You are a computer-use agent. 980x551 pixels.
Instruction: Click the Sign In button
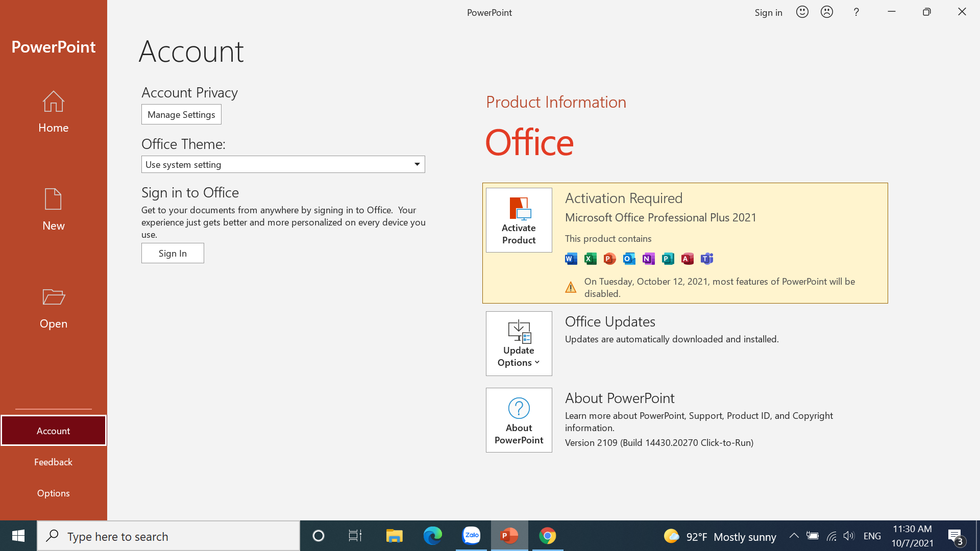[x=173, y=253]
